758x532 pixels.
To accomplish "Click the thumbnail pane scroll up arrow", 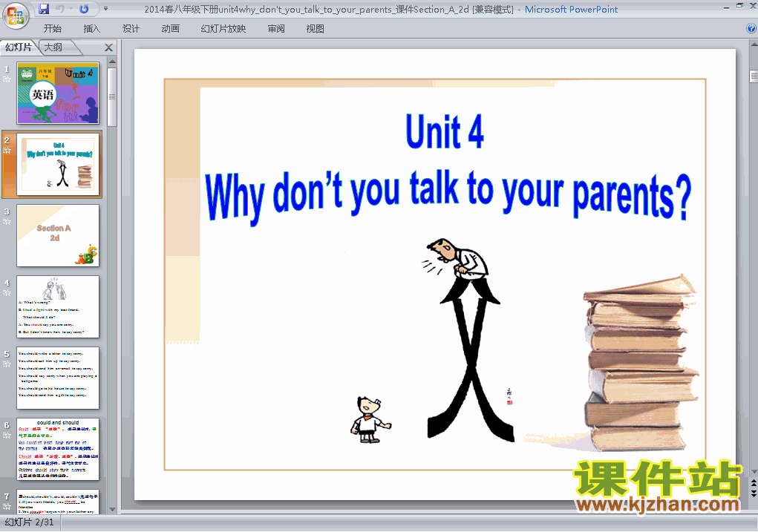I will tap(112, 62).
